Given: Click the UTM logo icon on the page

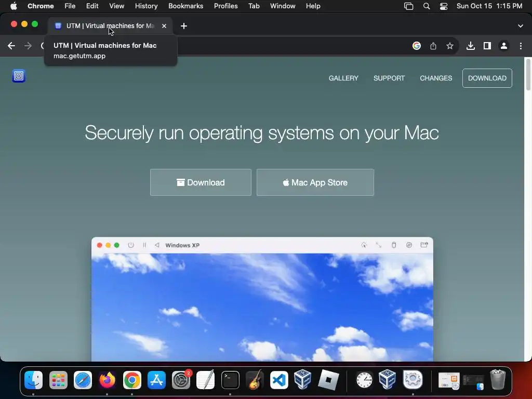Looking at the screenshot, I should pyautogui.click(x=19, y=76).
